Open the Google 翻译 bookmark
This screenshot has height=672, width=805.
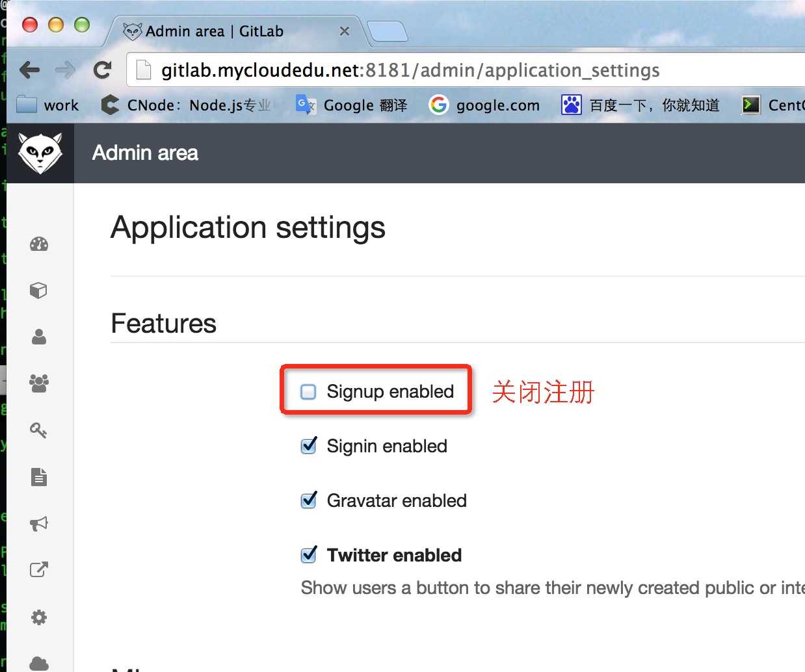point(351,105)
